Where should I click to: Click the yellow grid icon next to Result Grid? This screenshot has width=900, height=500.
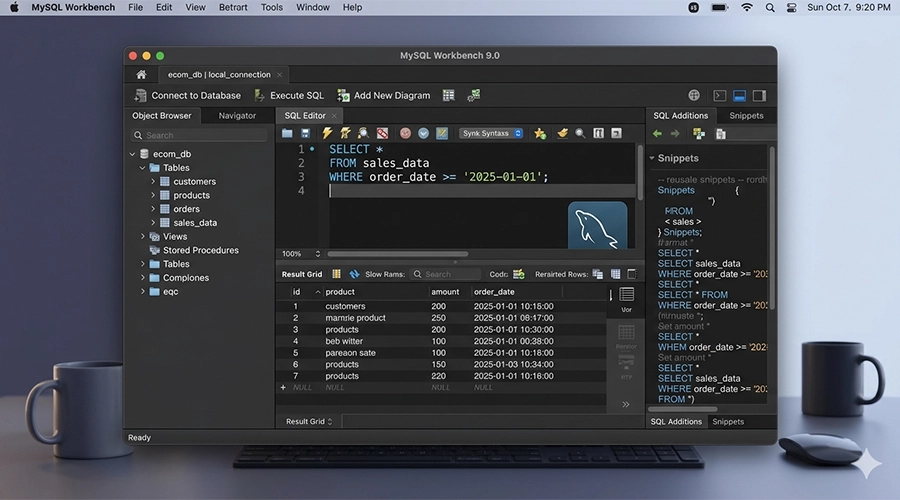pos(336,274)
